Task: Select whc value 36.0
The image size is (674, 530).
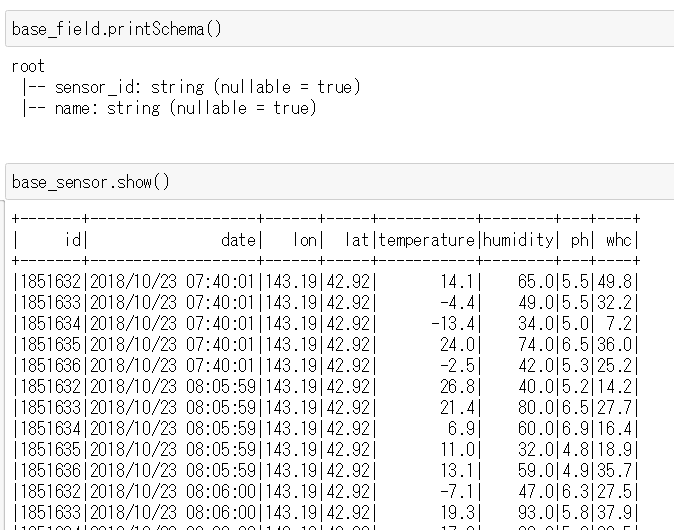Action: click(615, 345)
